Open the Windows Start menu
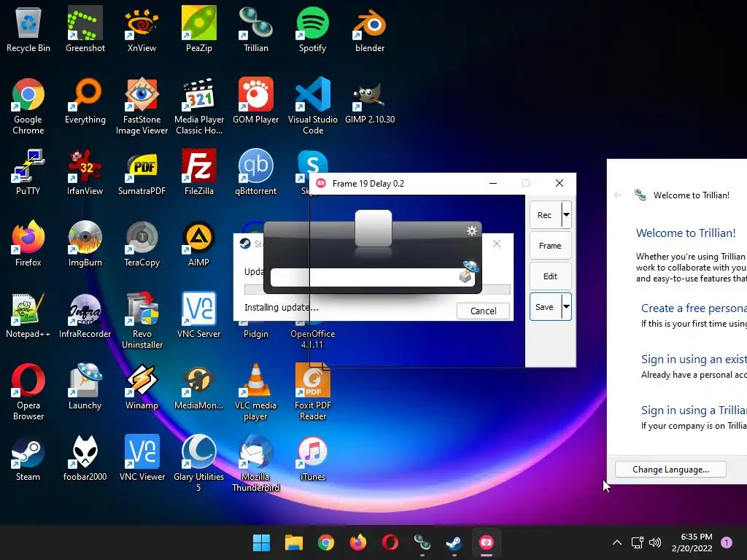This screenshot has width=747, height=560. [x=261, y=542]
